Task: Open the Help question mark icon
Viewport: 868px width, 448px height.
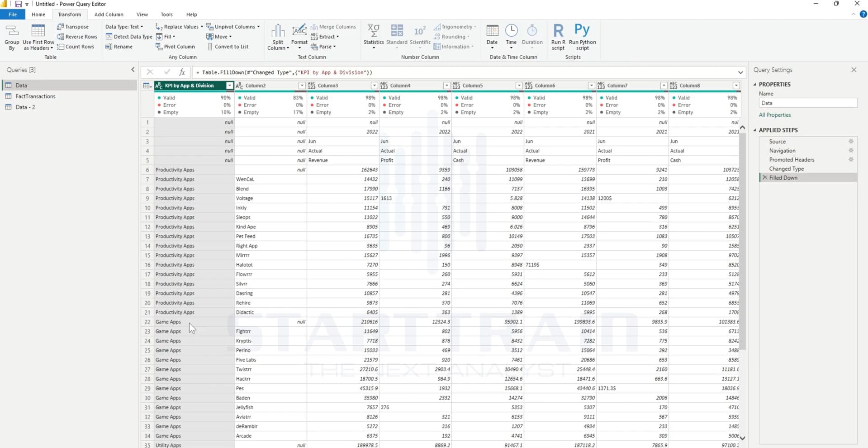Action: pos(863,14)
